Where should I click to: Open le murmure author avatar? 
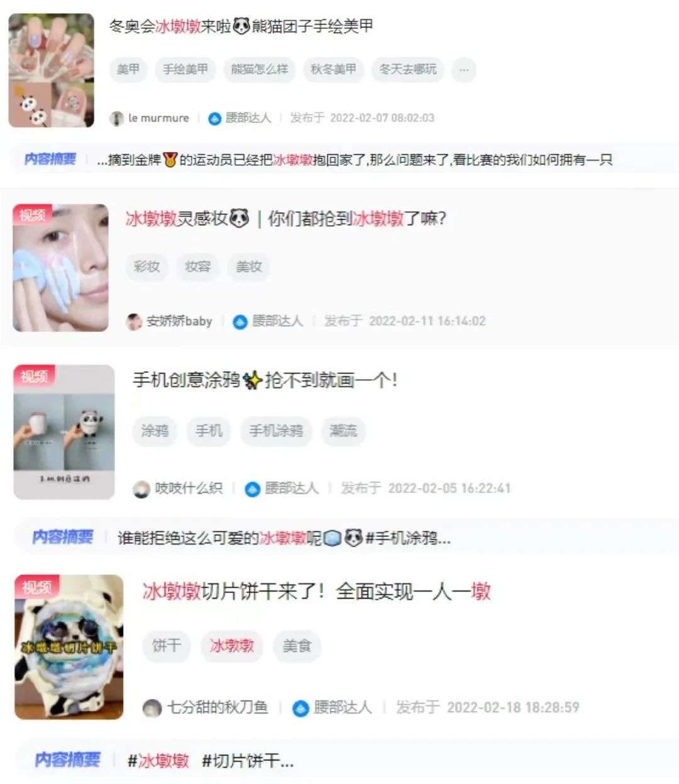pos(116,118)
